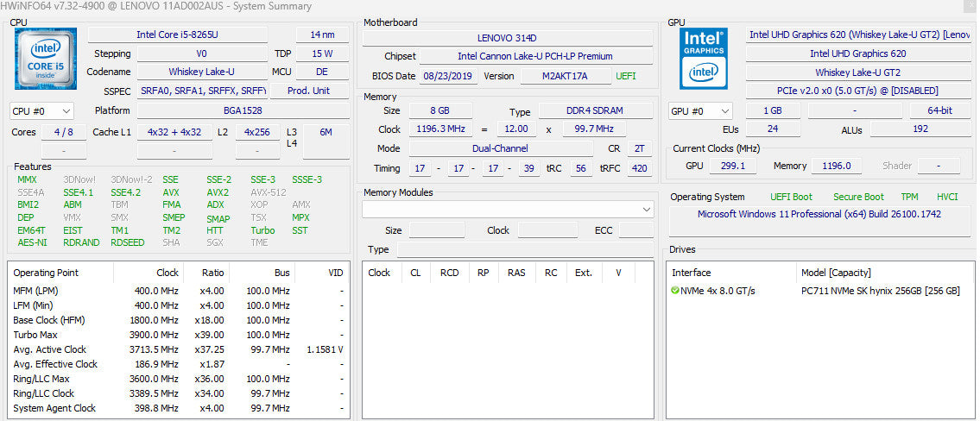Viewport: 980px width, 421px height.
Task: Click the motherboard name LENOVO 314D
Action: [x=508, y=38]
